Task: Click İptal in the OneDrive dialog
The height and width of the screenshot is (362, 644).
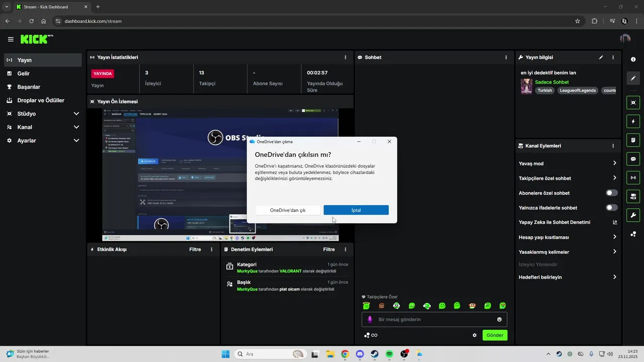Action: point(356,210)
